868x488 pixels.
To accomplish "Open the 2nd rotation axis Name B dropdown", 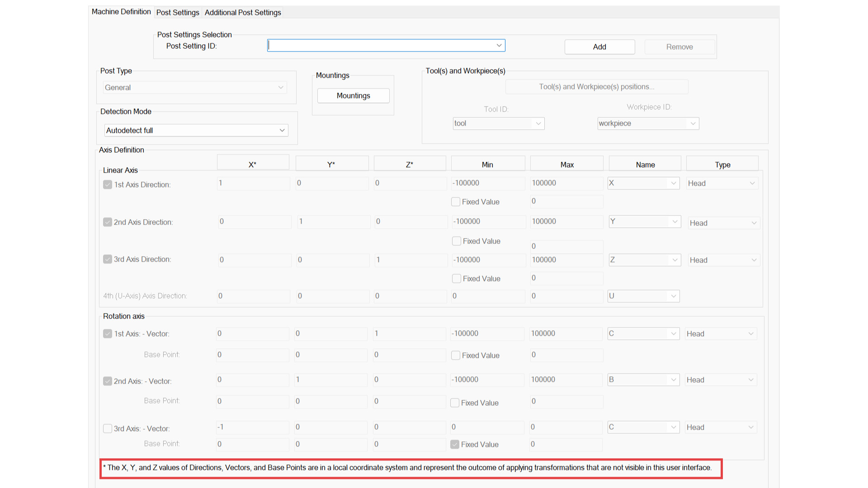I will click(x=643, y=380).
